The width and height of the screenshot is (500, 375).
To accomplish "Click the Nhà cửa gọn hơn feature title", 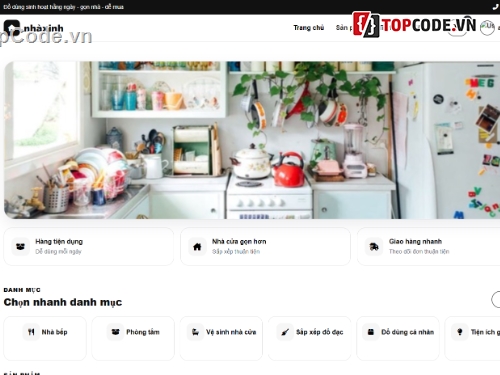I will (x=239, y=241).
